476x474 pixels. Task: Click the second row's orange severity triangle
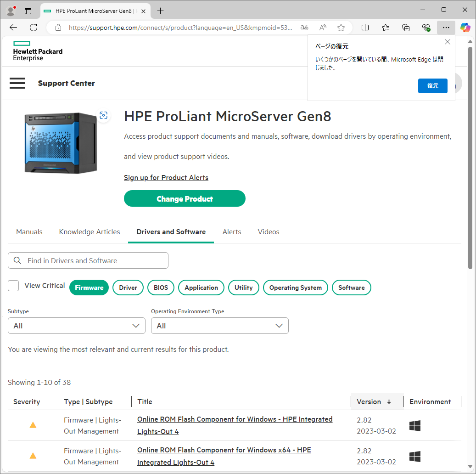33,456
